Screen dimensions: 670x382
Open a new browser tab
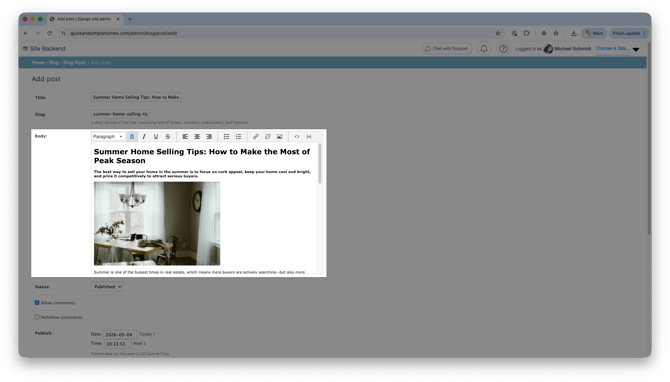(130, 19)
